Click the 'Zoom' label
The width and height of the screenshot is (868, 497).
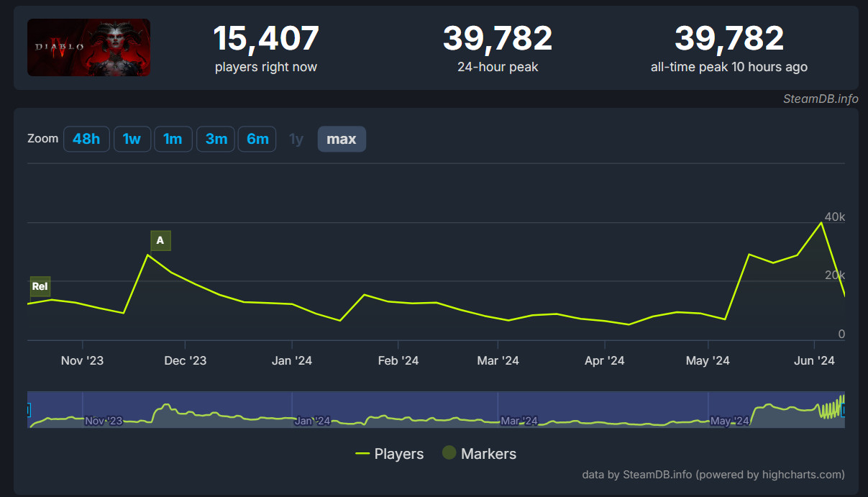click(42, 138)
